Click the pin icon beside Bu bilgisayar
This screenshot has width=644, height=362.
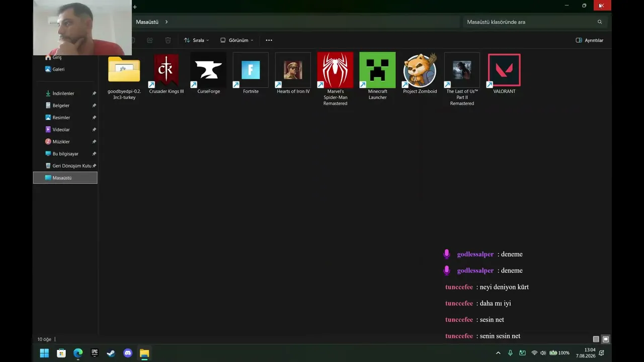pyautogui.click(x=94, y=154)
